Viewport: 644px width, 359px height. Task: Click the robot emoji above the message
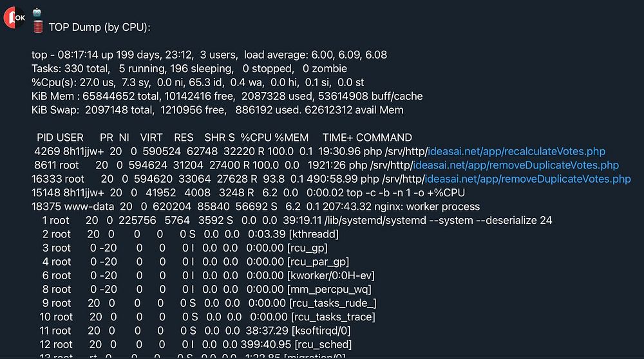click(37, 12)
